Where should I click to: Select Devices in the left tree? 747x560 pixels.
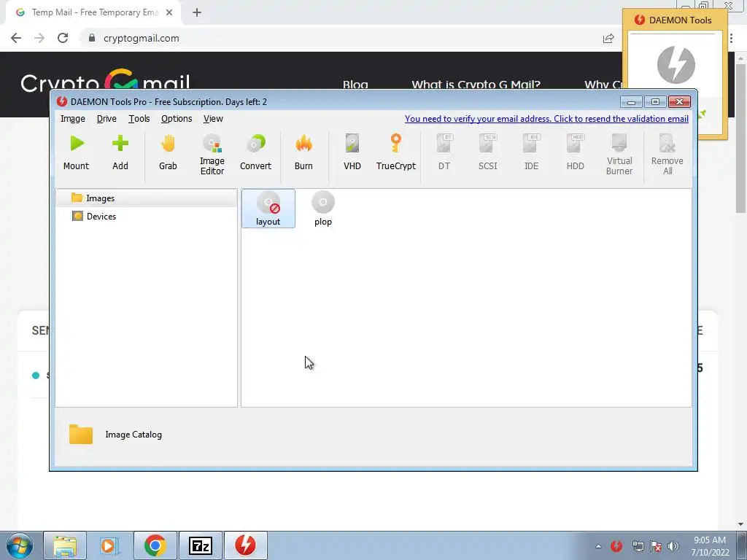point(94,216)
